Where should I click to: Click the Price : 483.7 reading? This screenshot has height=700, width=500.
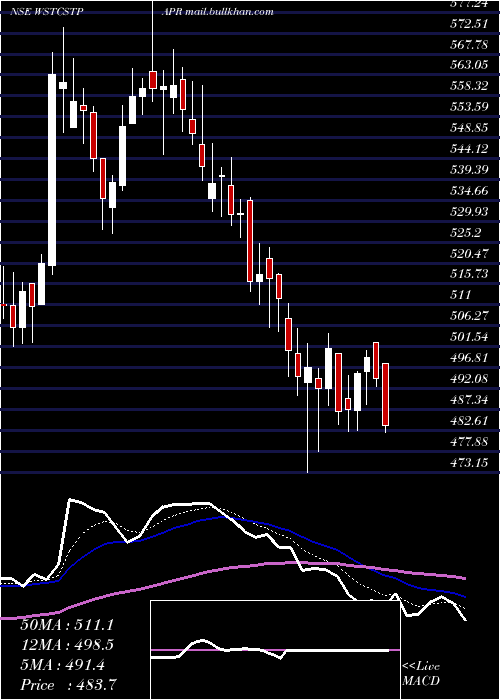pyautogui.click(x=70, y=685)
